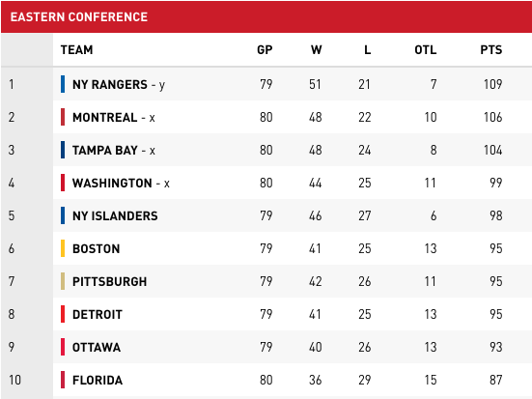The image size is (532, 399).
Task: Select Pittsburgh in the standings
Action: pyautogui.click(x=110, y=281)
